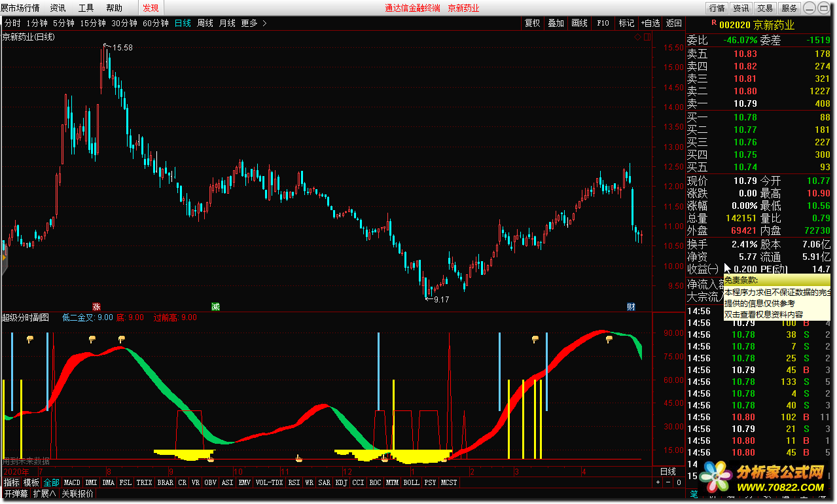837x504 pixels.
Task: Click the collapse (-) icon beside 收益
Action: (x=713, y=269)
